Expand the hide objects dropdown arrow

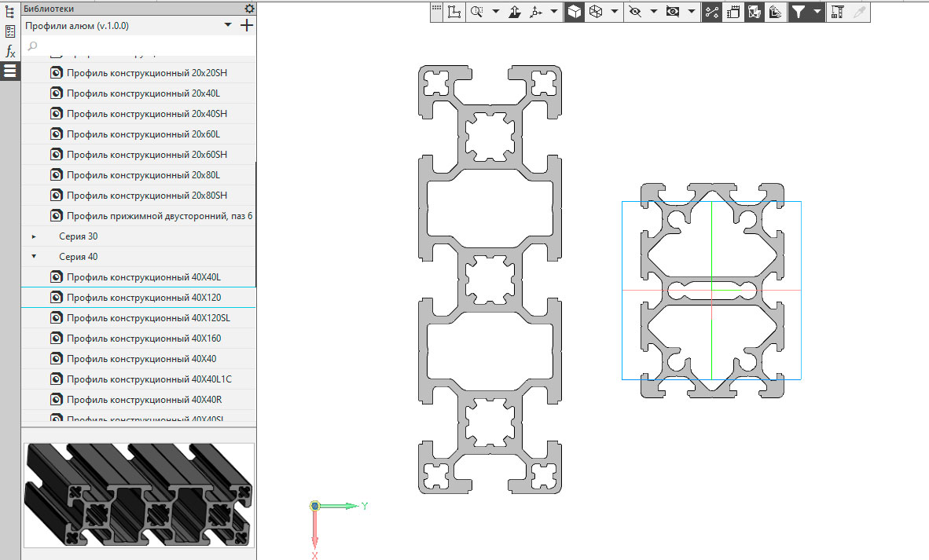pos(653,12)
